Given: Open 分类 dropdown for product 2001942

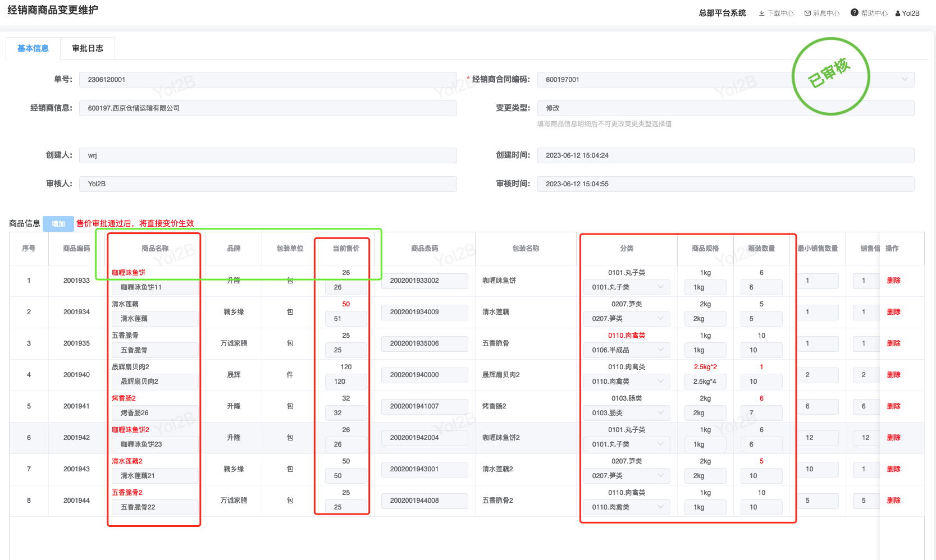Looking at the screenshot, I should click(627, 444).
